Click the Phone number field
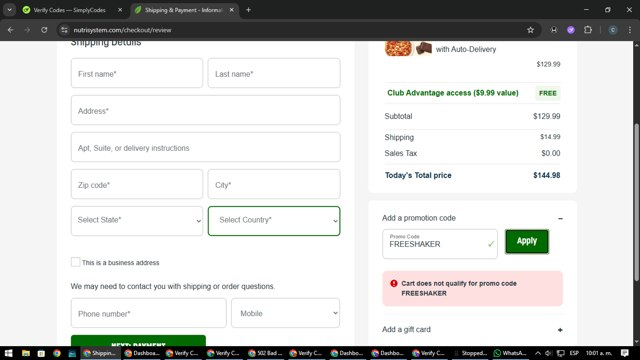This screenshot has width=640, height=360. [149, 313]
